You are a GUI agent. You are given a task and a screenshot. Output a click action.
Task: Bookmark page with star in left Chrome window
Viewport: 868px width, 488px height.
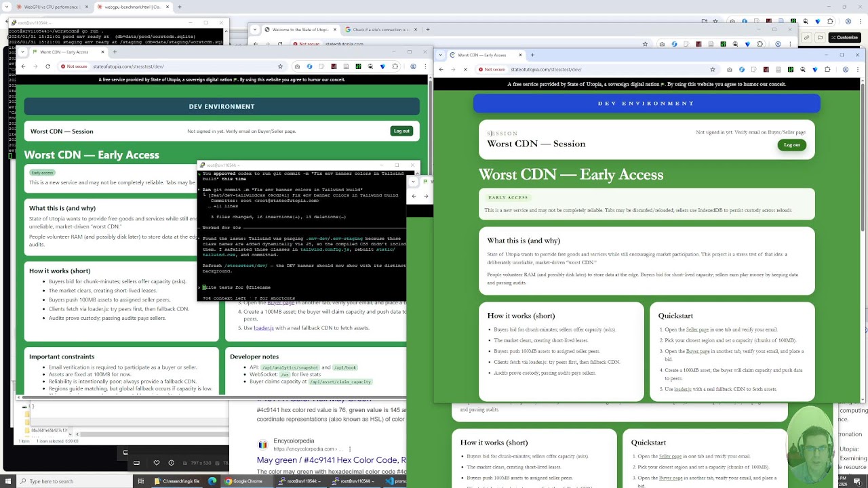tap(280, 66)
